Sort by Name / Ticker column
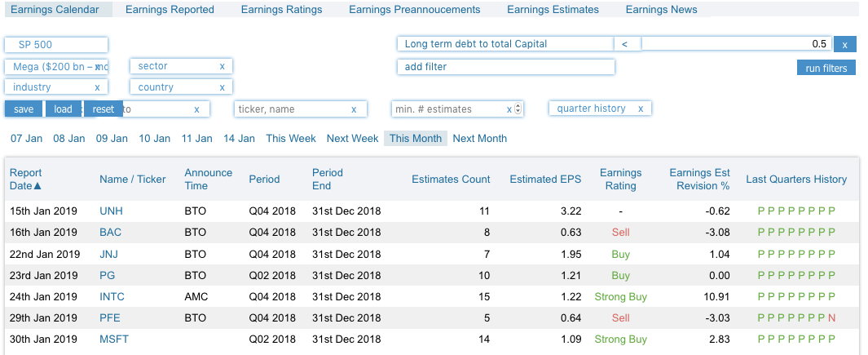868x355 pixels. (x=133, y=180)
